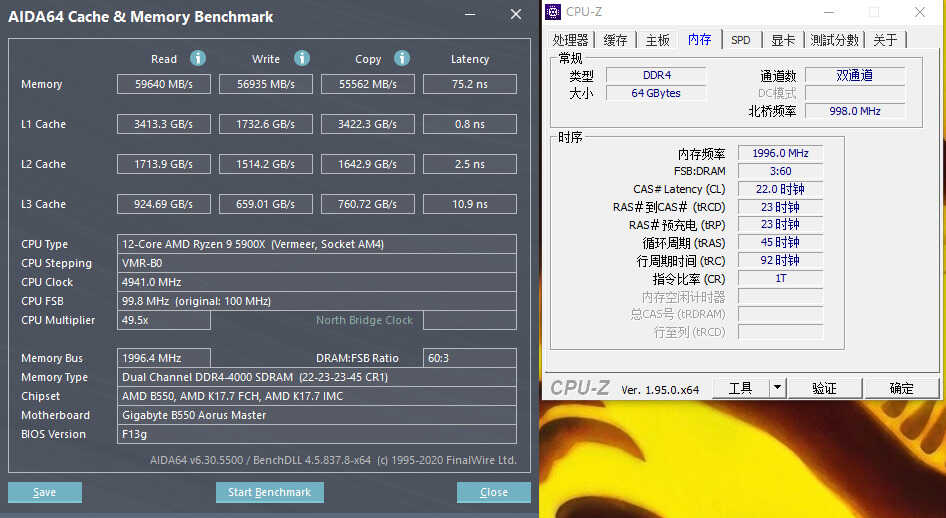
Task: Click the Memory Bus value 1996.4 MHz
Action: [x=163, y=358]
